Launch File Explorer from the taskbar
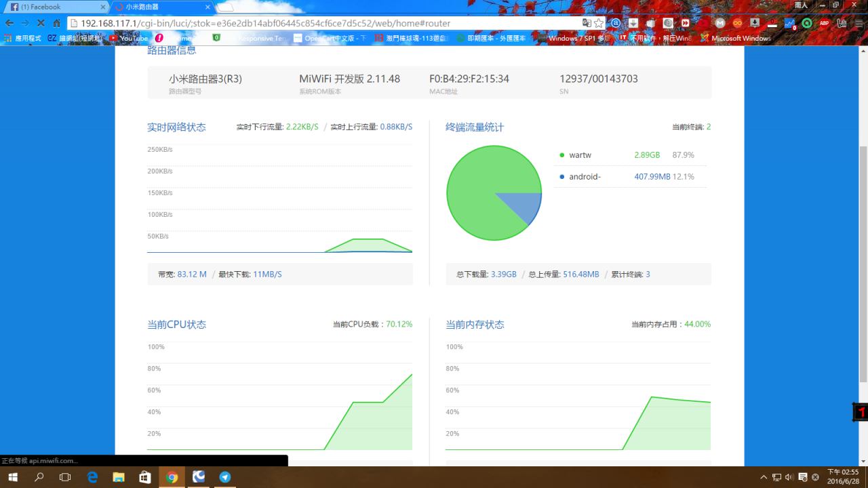The height and width of the screenshot is (488, 868). [x=119, y=477]
